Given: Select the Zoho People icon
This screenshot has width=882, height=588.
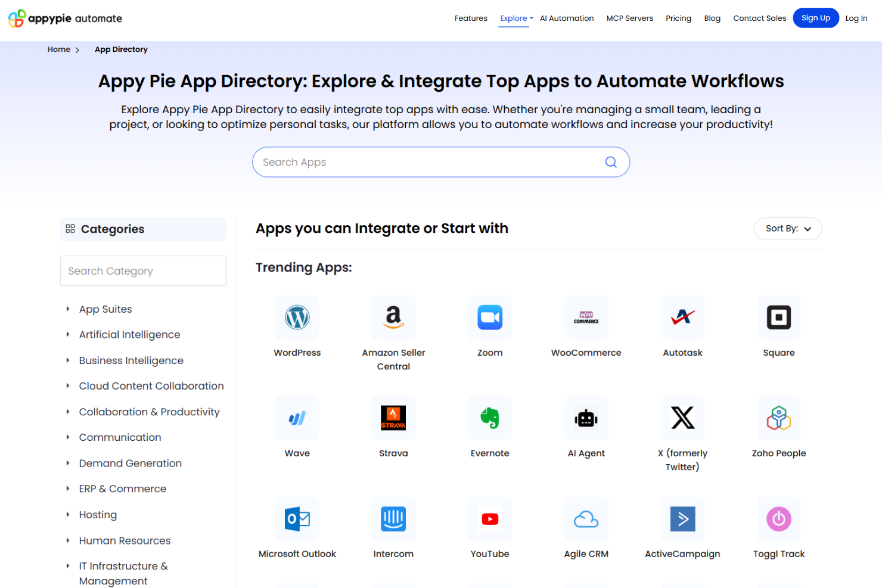Looking at the screenshot, I should coord(779,418).
